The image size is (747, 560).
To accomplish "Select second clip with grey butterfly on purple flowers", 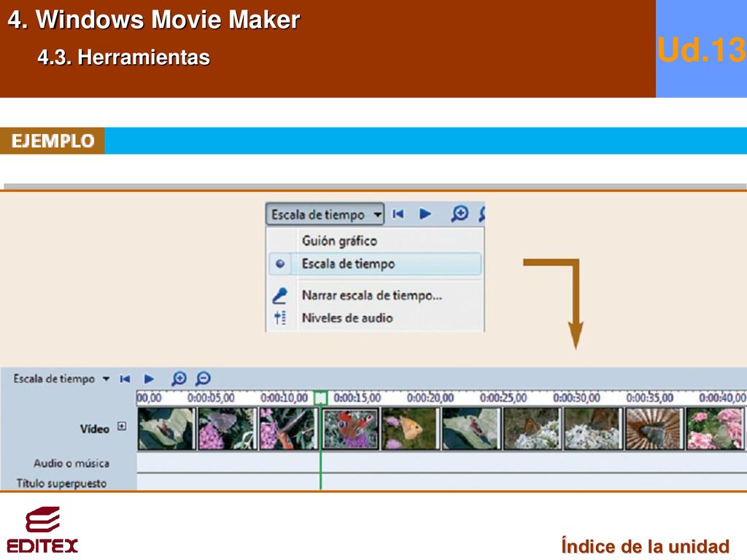I will pos(228,429).
